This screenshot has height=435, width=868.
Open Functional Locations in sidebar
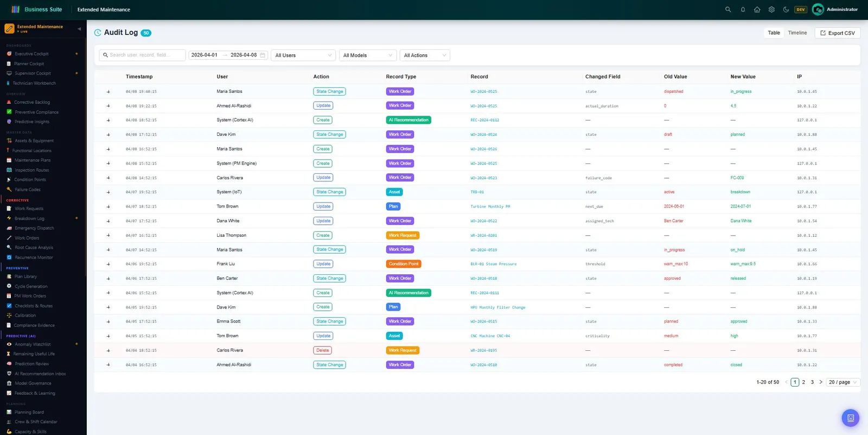[31, 150]
